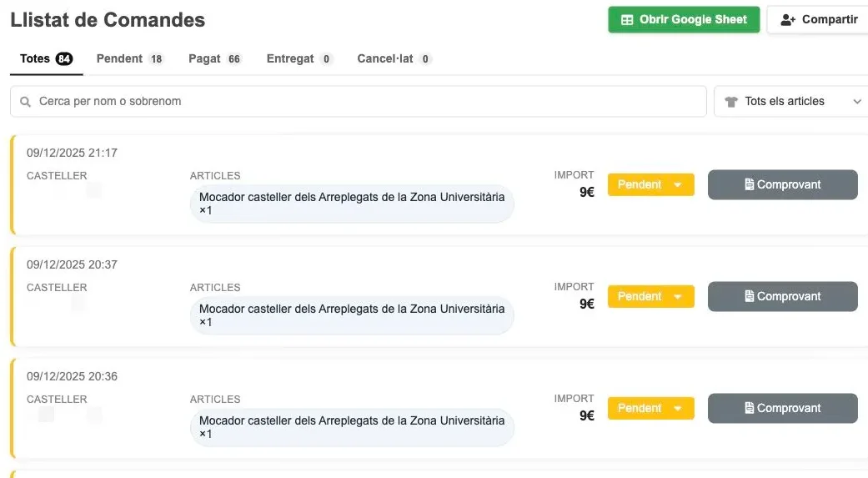Viewport: 868px width, 478px height.
Task: Click the Mocador casteller chip in 20:36 order
Action: point(352,427)
